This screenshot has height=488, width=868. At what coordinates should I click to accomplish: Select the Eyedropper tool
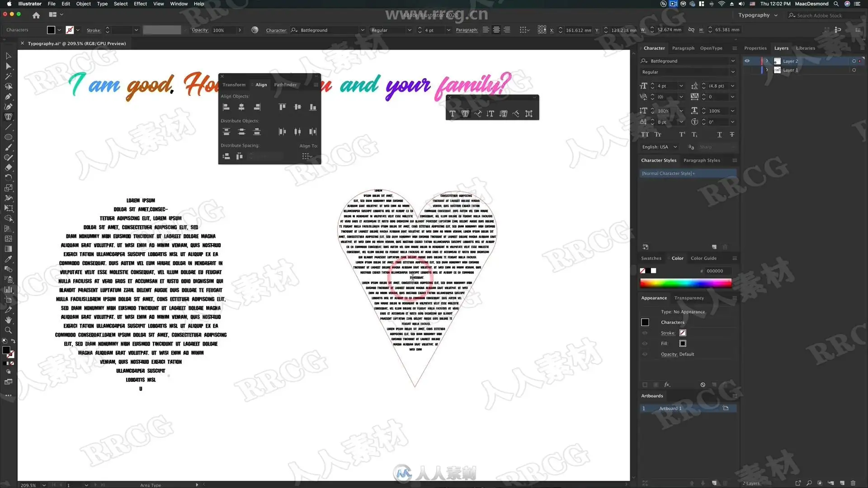pyautogui.click(x=8, y=259)
